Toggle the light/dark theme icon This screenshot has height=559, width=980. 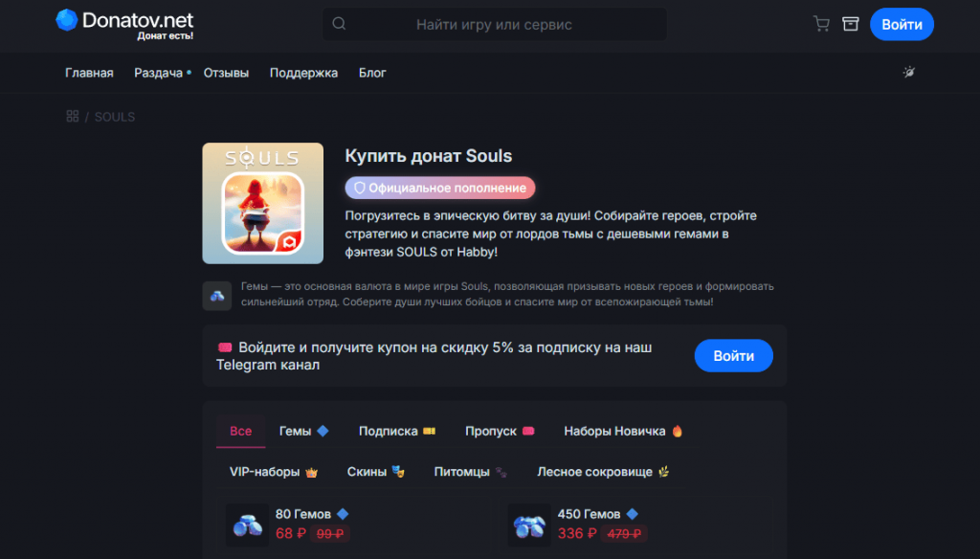(909, 73)
